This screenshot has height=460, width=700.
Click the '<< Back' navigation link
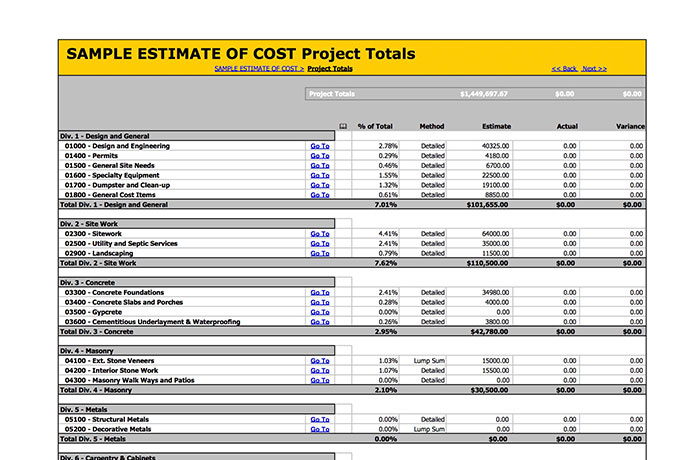pyautogui.click(x=564, y=69)
